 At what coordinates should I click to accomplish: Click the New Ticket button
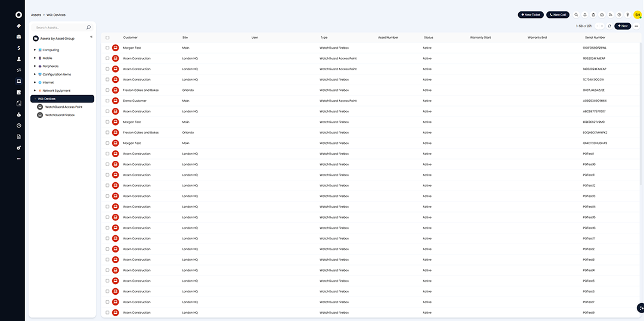click(x=531, y=14)
